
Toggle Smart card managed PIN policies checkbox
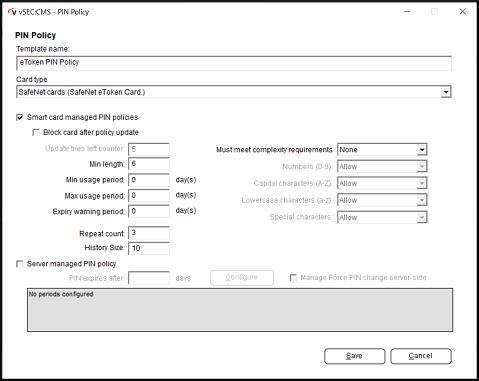20,117
